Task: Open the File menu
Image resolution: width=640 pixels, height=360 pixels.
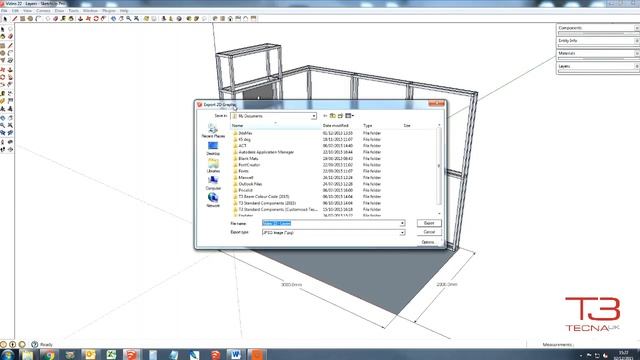Action: [x=4, y=11]
